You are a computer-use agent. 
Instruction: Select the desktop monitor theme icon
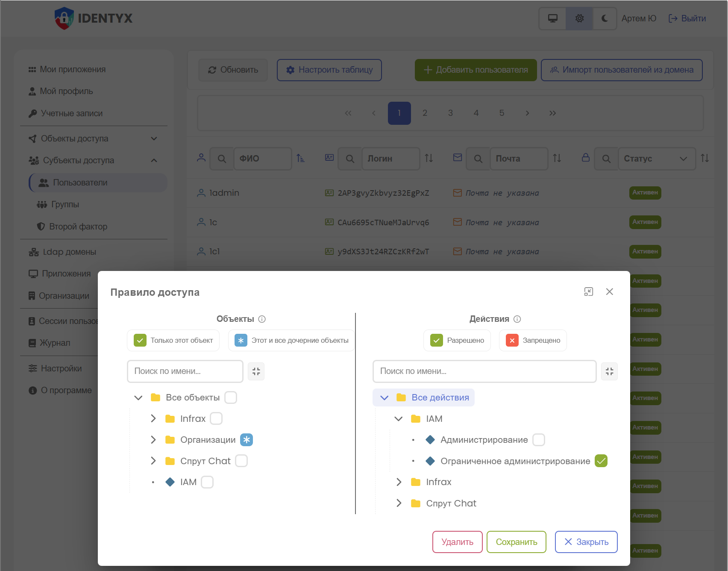[x=552, y=18]
